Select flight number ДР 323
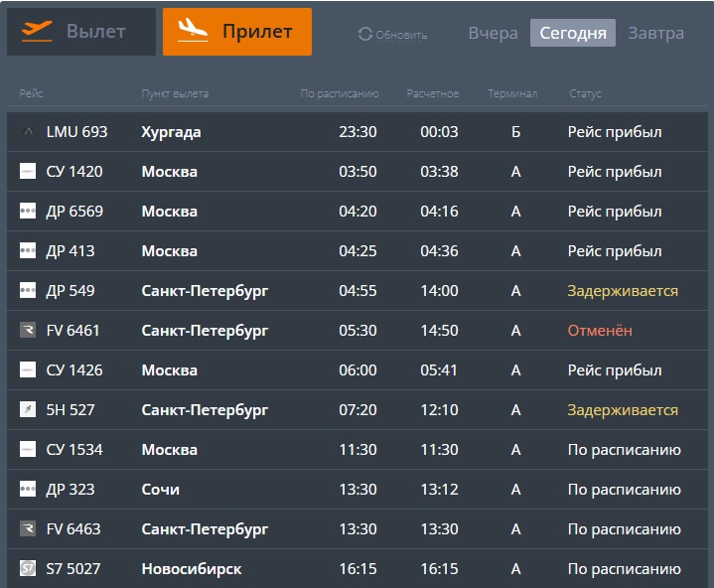 71,489
